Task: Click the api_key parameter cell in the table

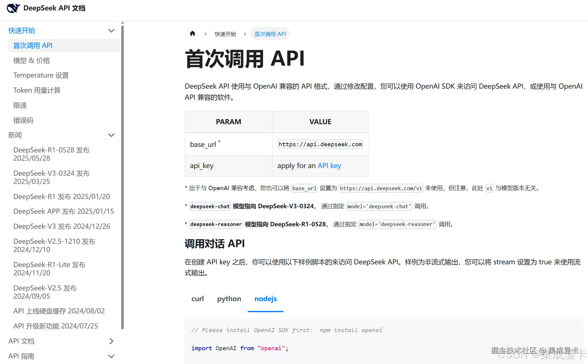Action: (x=228, y=166)
